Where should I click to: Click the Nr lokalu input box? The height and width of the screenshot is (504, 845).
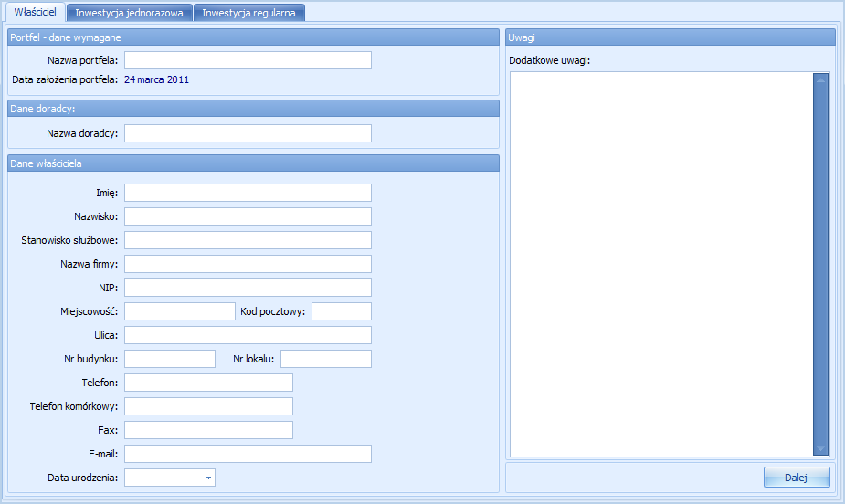click(x=326, y=359)
